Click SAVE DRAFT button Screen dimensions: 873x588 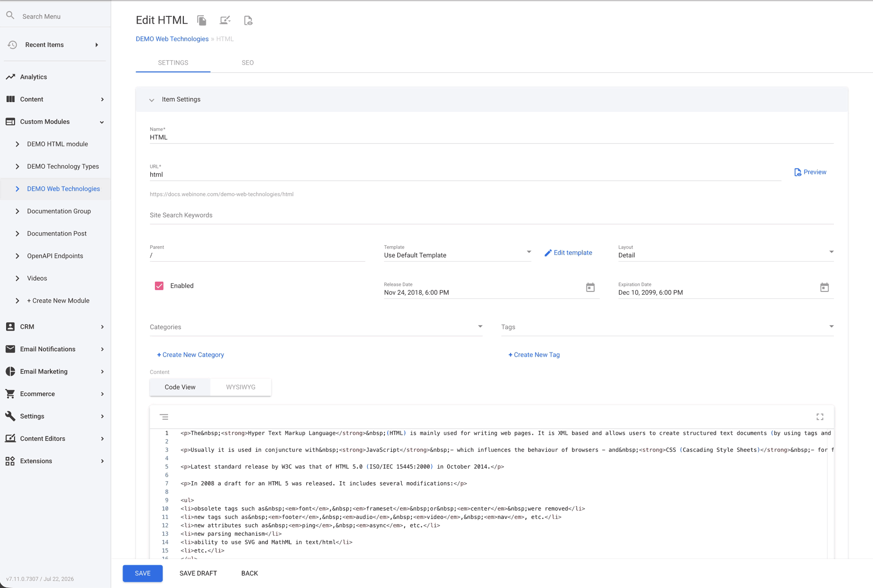(x=198, y=574)
